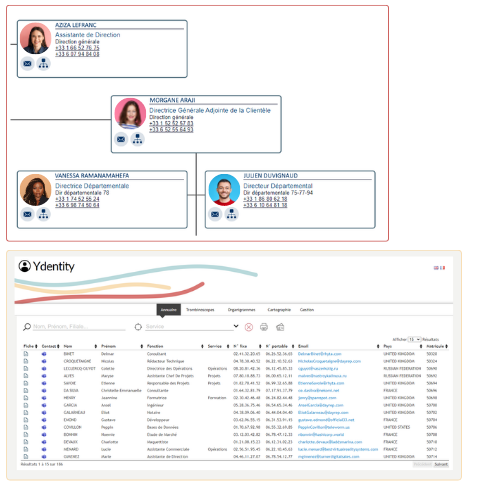Image resolution: width=500 pixels, height=500 pixels.
Task: Switch the language with the French flag
Action: 442,268
